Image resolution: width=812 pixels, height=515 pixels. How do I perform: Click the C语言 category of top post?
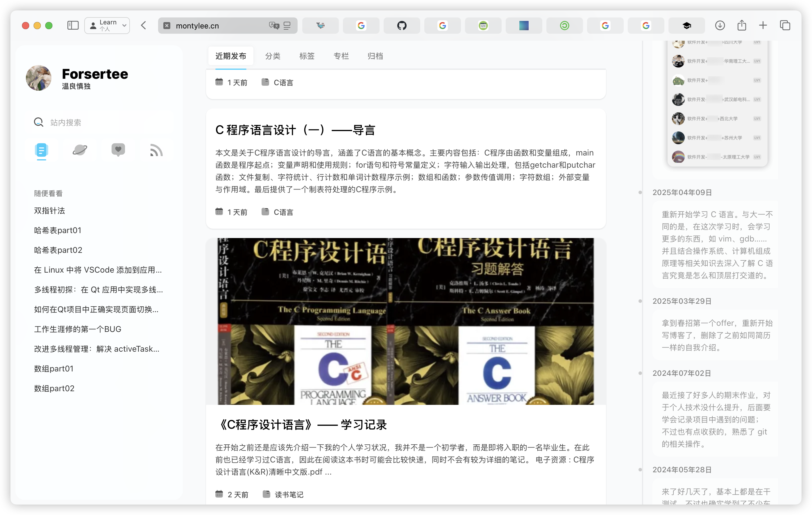[283, 83]
